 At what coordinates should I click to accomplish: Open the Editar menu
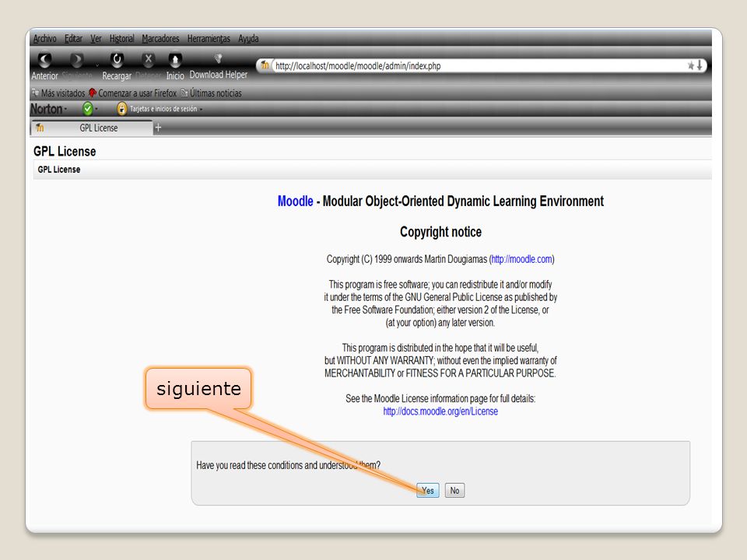pos(73,39)
